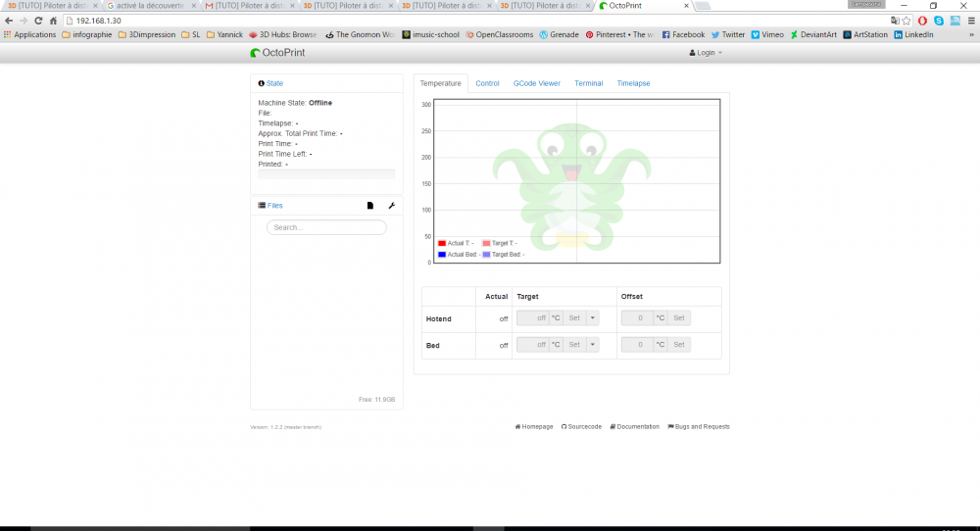Open the Chrome hamburger menu
Viewport: 980px width, 531px height.
pos(971,21)
